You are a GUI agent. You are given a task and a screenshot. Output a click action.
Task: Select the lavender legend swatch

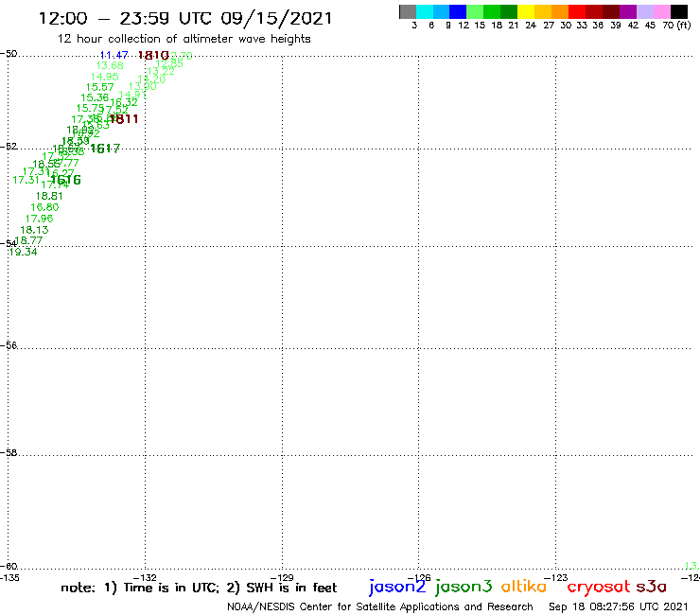[644, 11]
